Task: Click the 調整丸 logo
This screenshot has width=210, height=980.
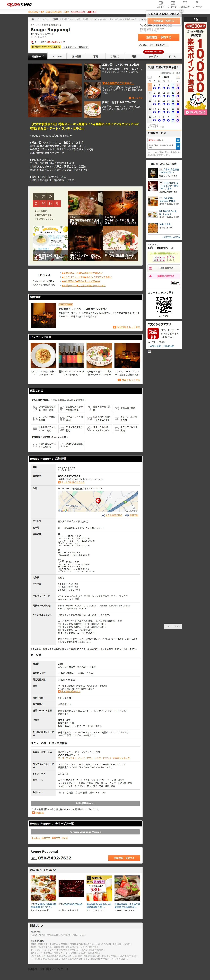Action: pos(175,283)
